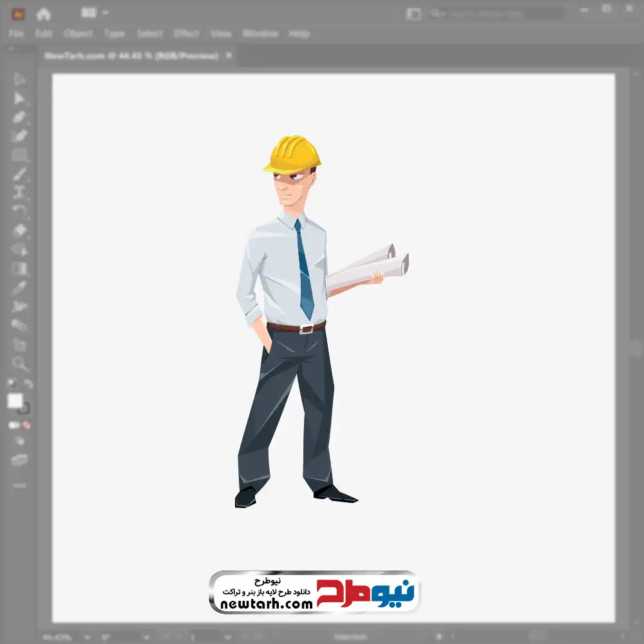
Task: Select the Paintbrush tool
Action: point(19,174)
